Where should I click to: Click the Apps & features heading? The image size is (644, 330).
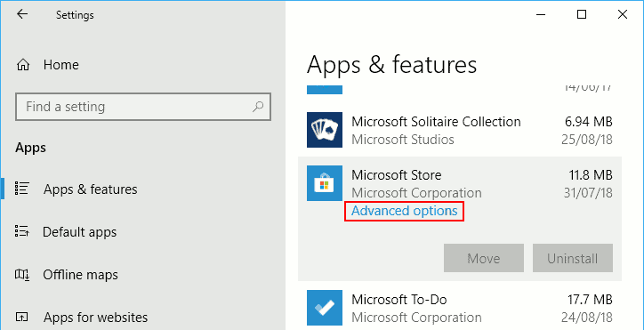click(x=391, y=65)
